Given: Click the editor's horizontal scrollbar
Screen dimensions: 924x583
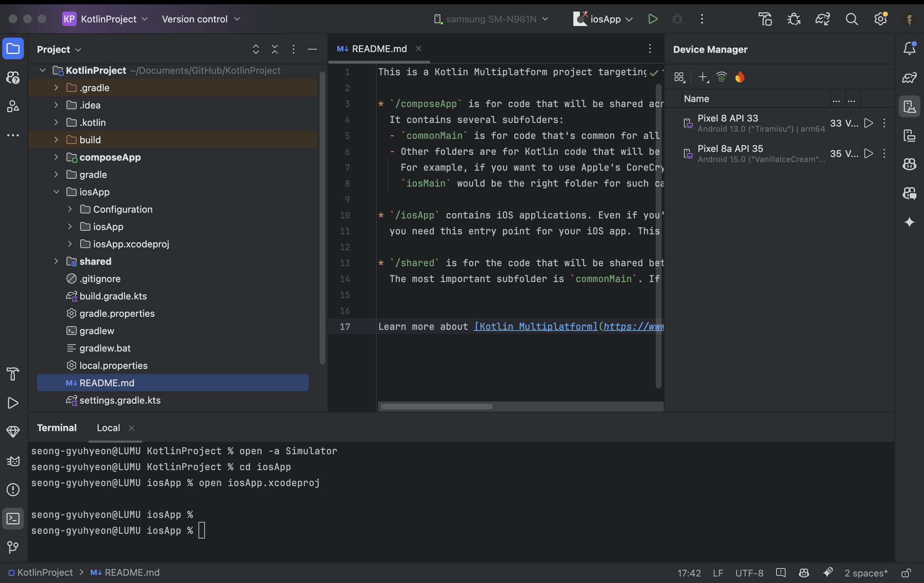Looking at the screenshot, I should tap(436, 407).
